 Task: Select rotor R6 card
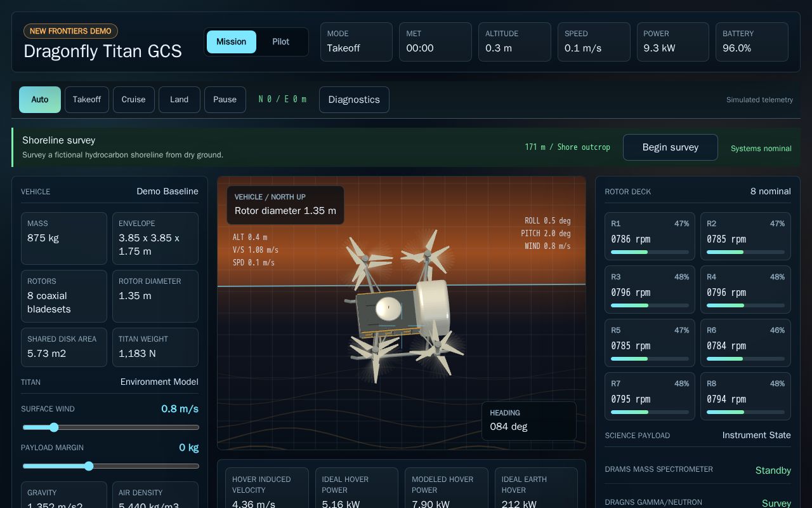point(745,343)
